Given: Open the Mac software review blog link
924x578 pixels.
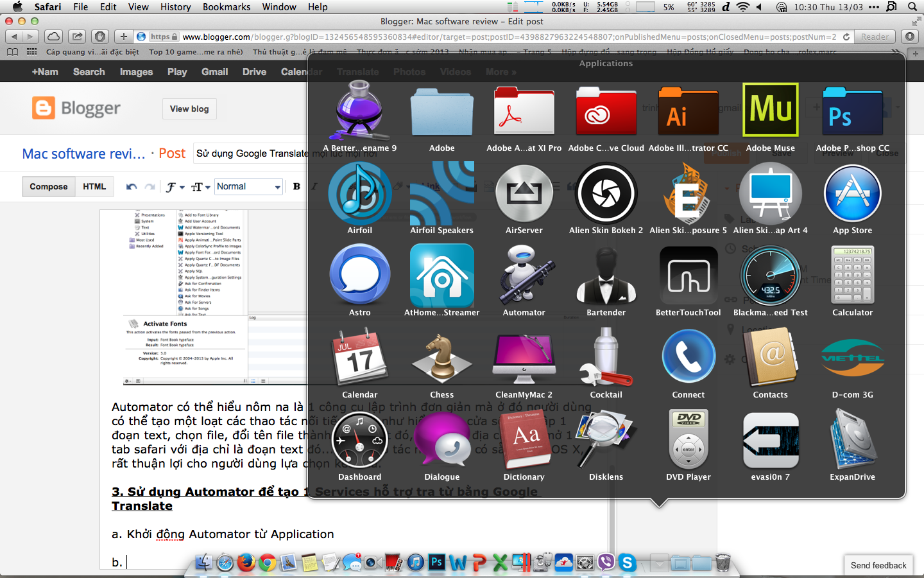Looking at the screenshot, I should (x=84, y=153).
